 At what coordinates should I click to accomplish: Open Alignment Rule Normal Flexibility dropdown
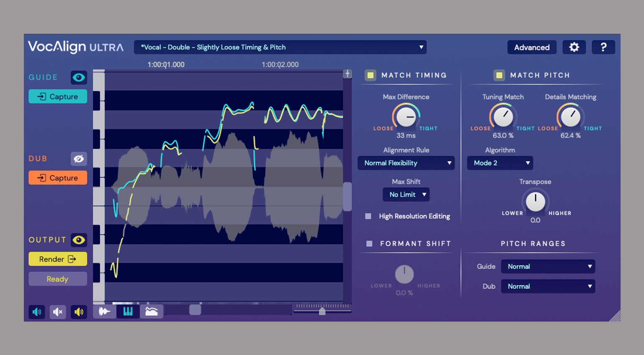[406, 163]
